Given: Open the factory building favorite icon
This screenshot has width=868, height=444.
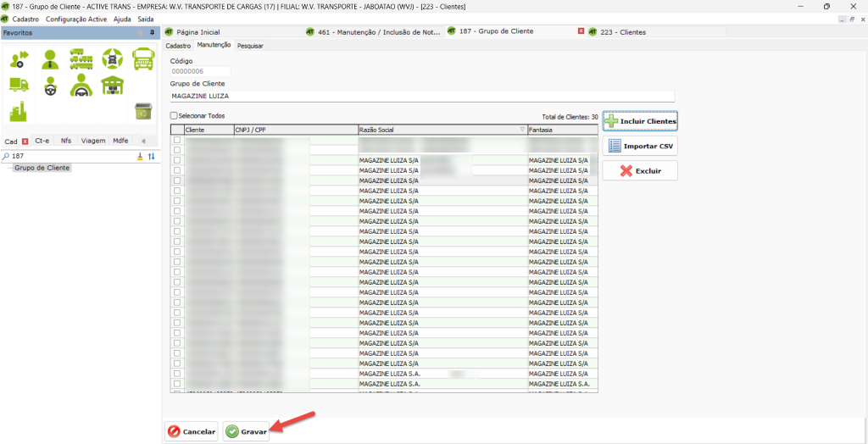Looking at the screenshot, I should tap(19, 111).
